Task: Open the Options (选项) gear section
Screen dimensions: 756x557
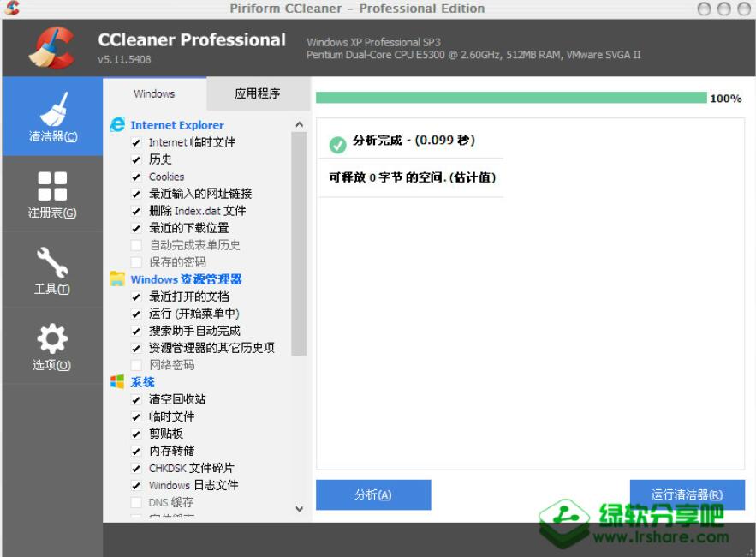Action: (x=52, y=346)
